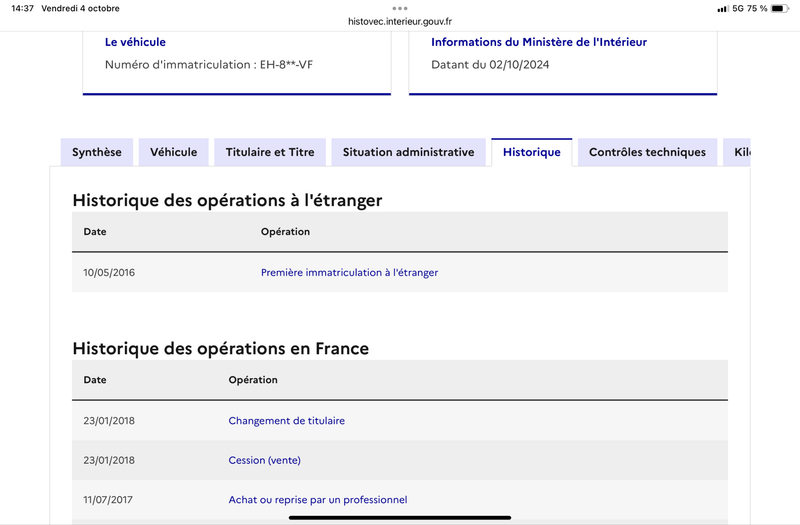Tap the histovec.interieur.gouv.fr address bar
The width and height of the screenshot is (800, 525).
[x=400, y=21]
